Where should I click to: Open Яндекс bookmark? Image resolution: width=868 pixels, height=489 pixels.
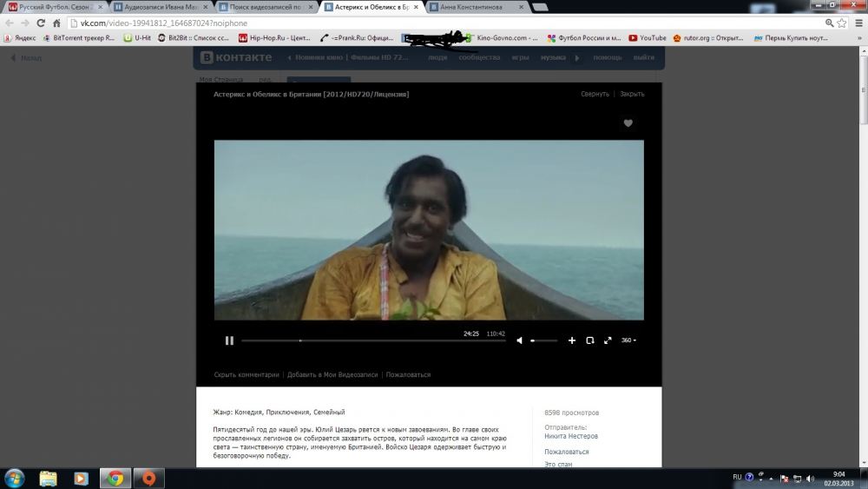[20, 38]
